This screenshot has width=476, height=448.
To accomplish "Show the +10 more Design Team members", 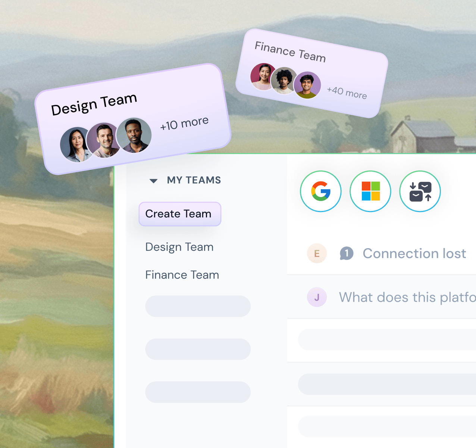I will point(184,123).
